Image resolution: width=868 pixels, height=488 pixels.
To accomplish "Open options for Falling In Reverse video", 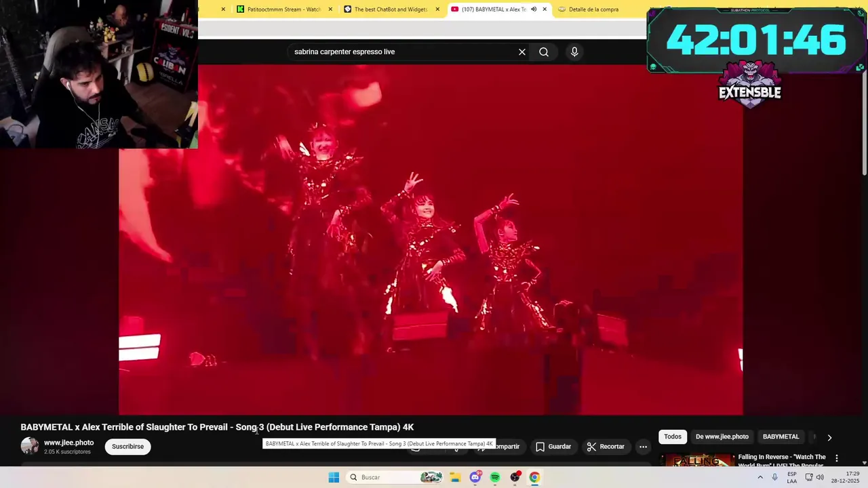I will coord(836,458).
